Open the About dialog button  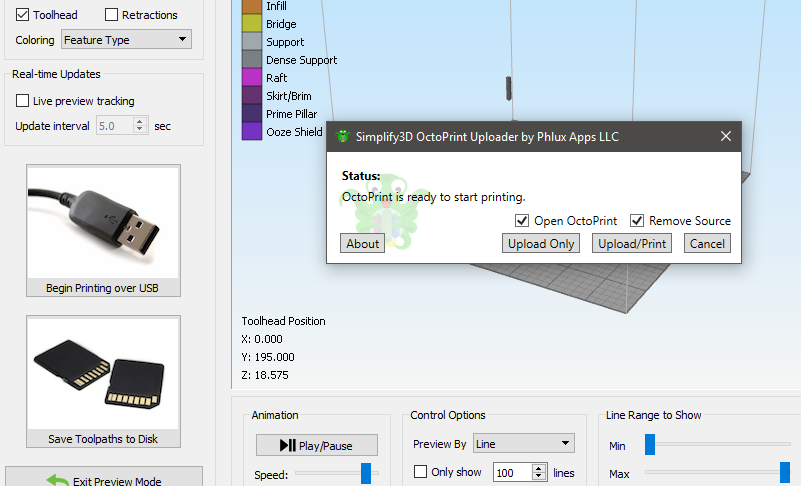coord(363,243)
